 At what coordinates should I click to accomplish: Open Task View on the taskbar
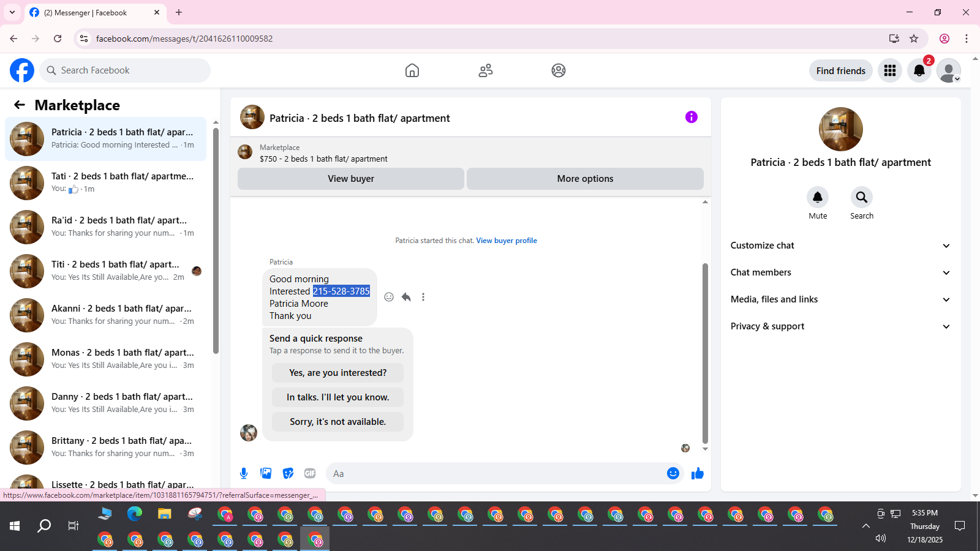click(73, 526)
